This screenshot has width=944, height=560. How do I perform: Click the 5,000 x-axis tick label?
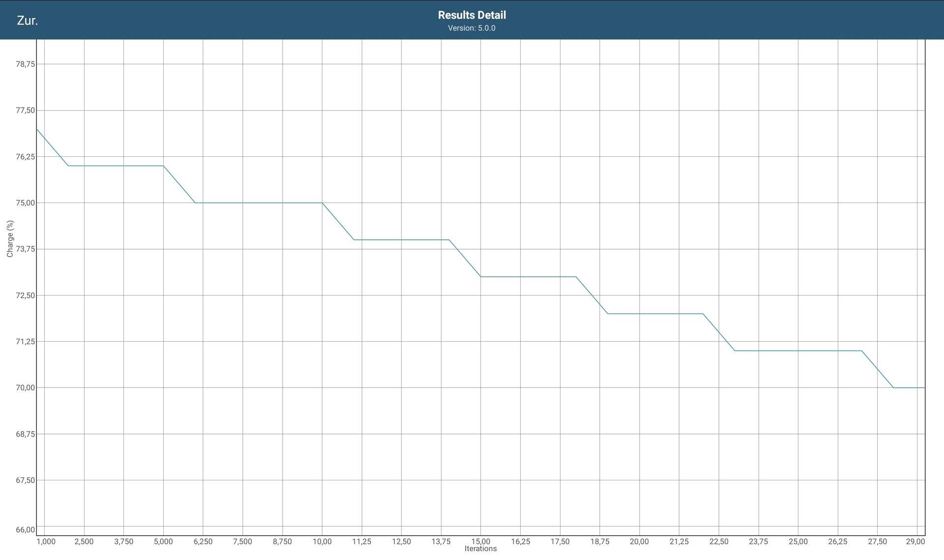(x=163, y=541)
